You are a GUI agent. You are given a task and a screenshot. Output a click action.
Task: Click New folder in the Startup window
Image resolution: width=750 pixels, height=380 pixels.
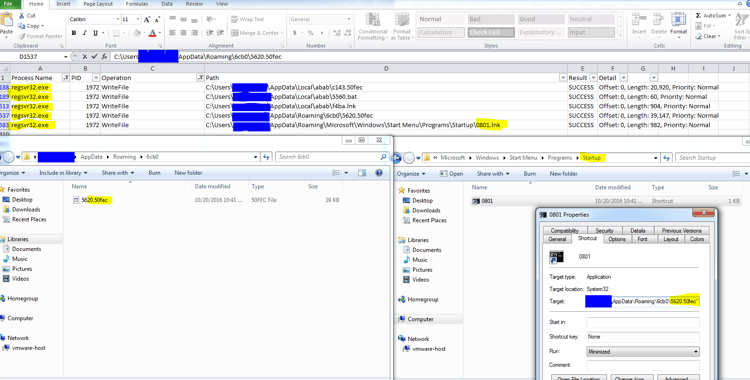pyautogui.click(x=563, y=174)
